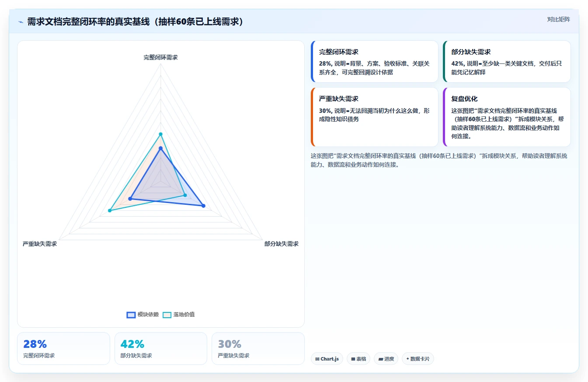The height and width of the screenshot is (382, 588).
Task: Open the 复盘优化 description card
Action: pyautogui.click(x=507, y=117)
